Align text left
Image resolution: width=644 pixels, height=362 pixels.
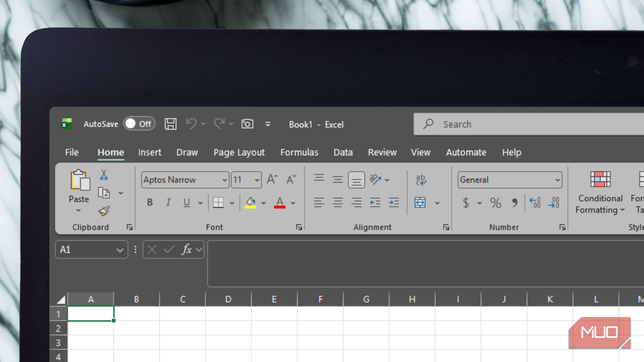[x=319, y=202]
